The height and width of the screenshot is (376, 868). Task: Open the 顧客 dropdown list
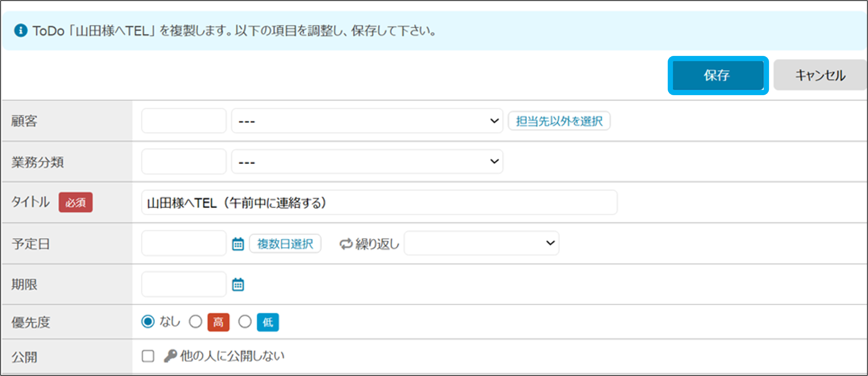(367, 121)
